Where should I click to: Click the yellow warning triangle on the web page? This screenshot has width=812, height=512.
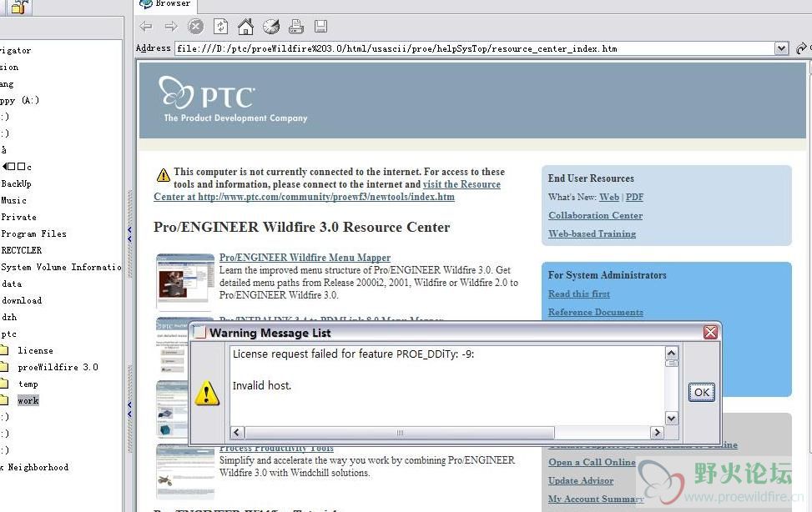[163, 175]
